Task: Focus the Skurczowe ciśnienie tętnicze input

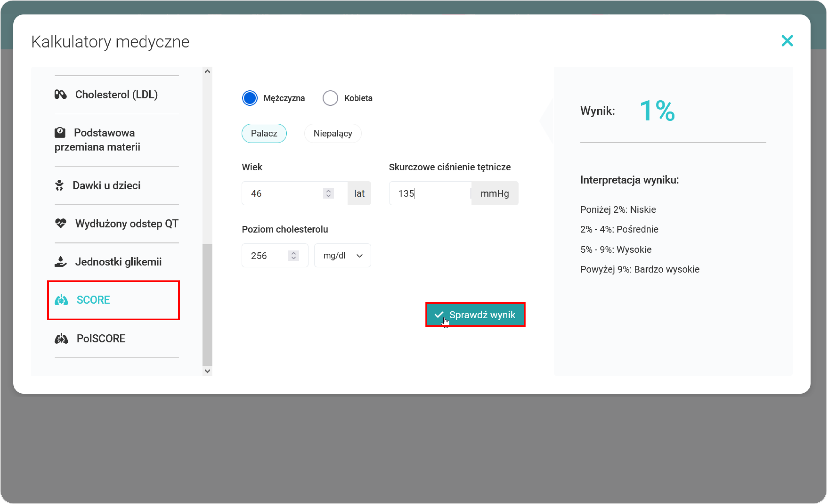Action: 430,193
